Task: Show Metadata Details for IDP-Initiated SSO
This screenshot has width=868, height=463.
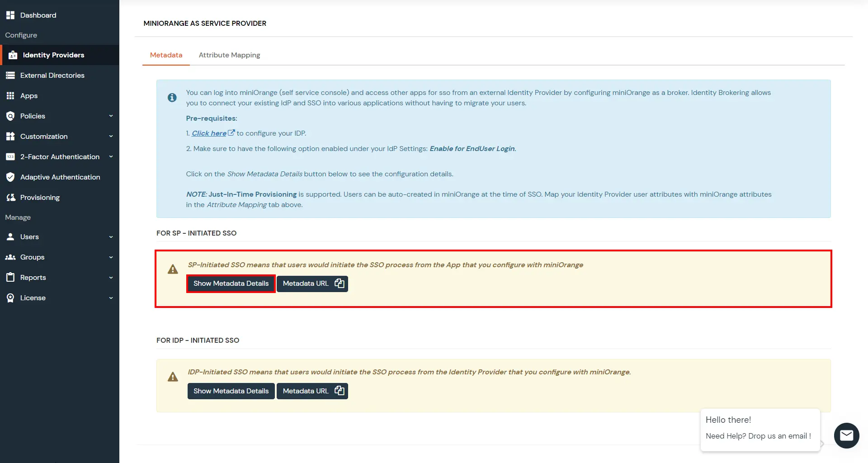Action: click(x=231, y=391)
